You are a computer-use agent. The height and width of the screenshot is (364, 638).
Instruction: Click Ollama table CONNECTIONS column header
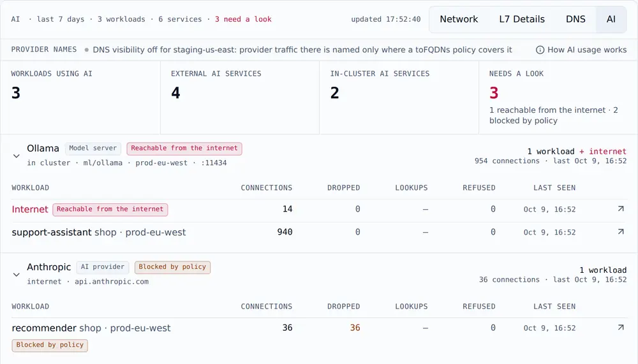pyautogui.click(x=266, y=187)
